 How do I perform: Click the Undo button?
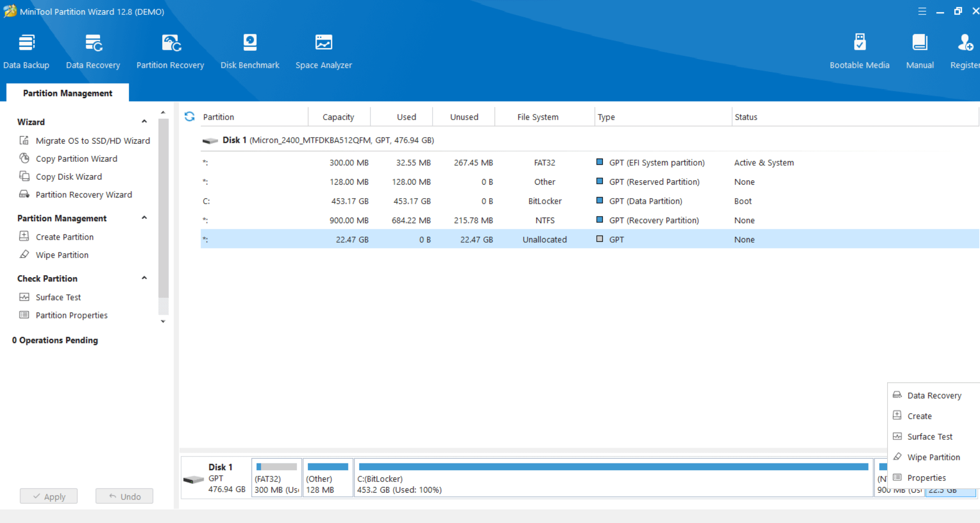click(x=124, y=496)
